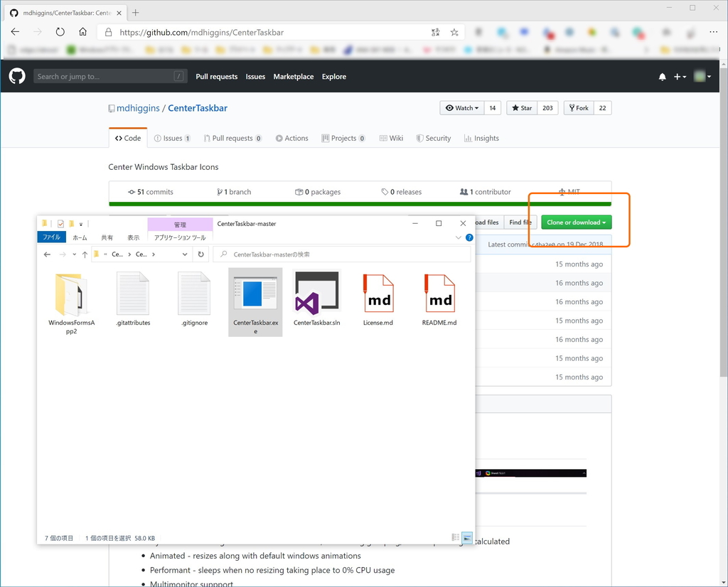Select the Actions tab

tap(292, 139)
